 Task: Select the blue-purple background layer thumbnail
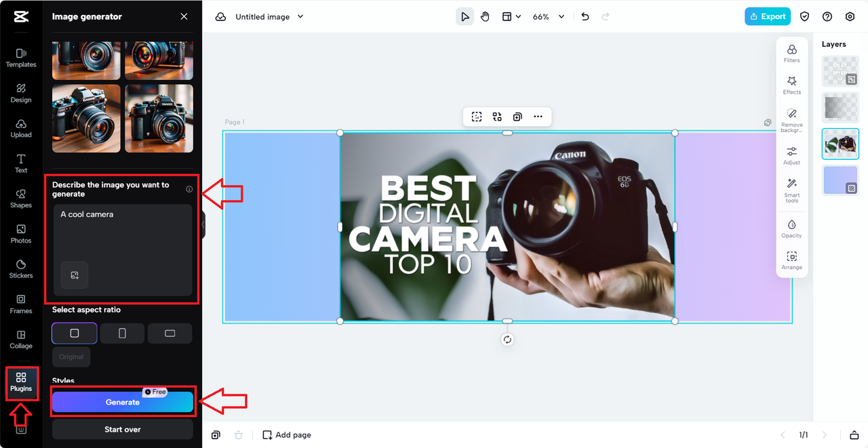pos(840,180)
